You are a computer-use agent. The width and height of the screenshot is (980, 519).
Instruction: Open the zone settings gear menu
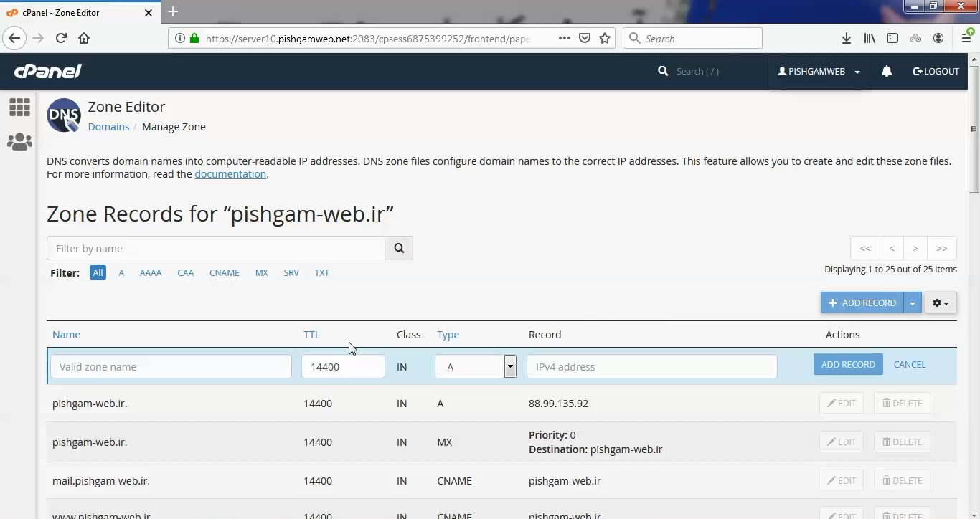coord(939,303)
